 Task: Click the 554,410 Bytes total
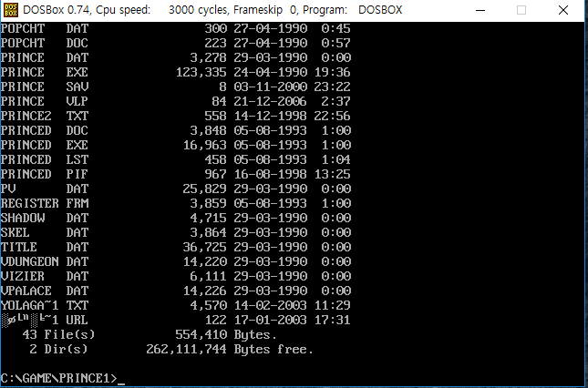coord(226,335)
